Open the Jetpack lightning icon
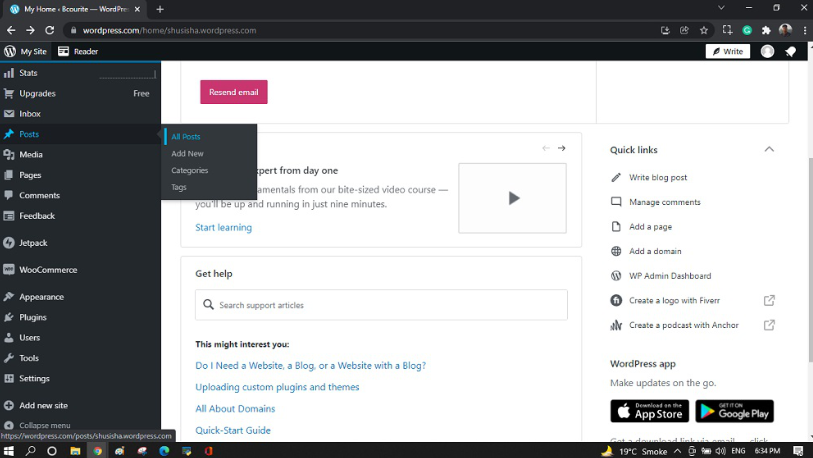 (9, 243)
